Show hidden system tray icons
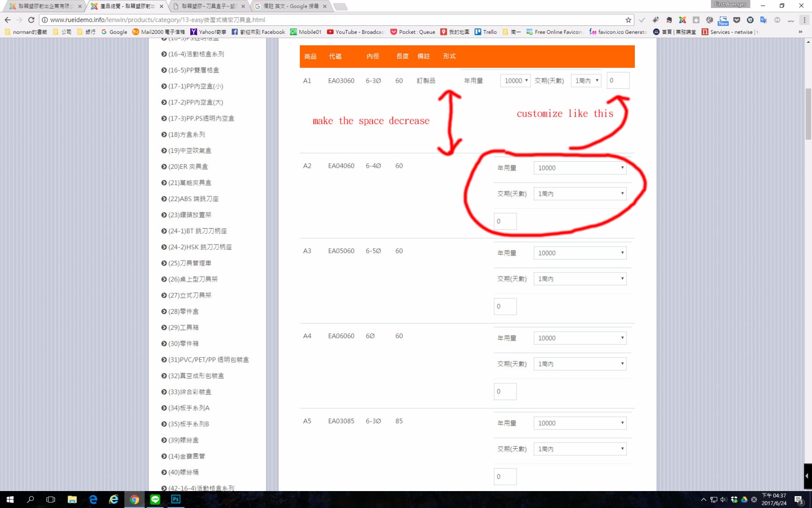The height and width of the screenshot is (508, 812). [x=703, y=500]
